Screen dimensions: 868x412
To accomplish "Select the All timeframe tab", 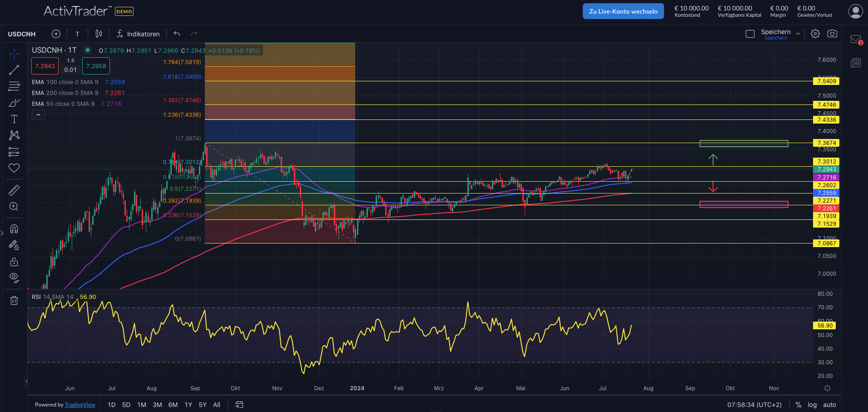I will 217,404.
